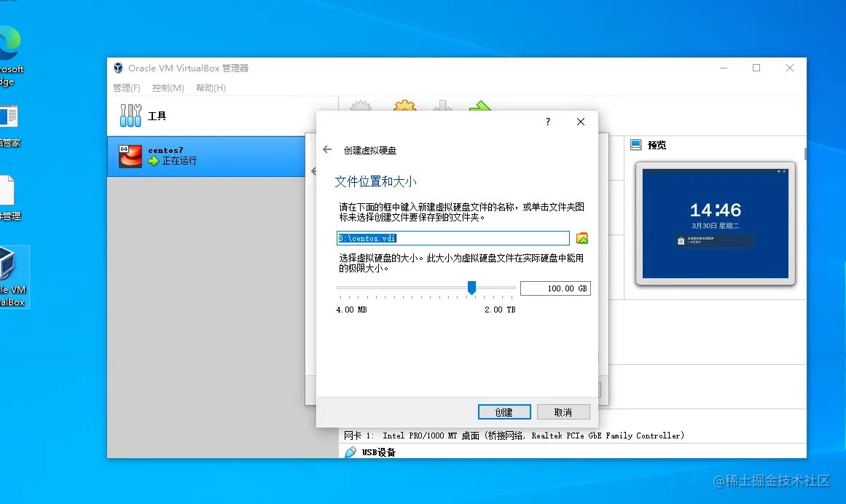Click the 100.00 GB size field
The width and height of the screenshot is (846, 504).
[x=555, y=288]
